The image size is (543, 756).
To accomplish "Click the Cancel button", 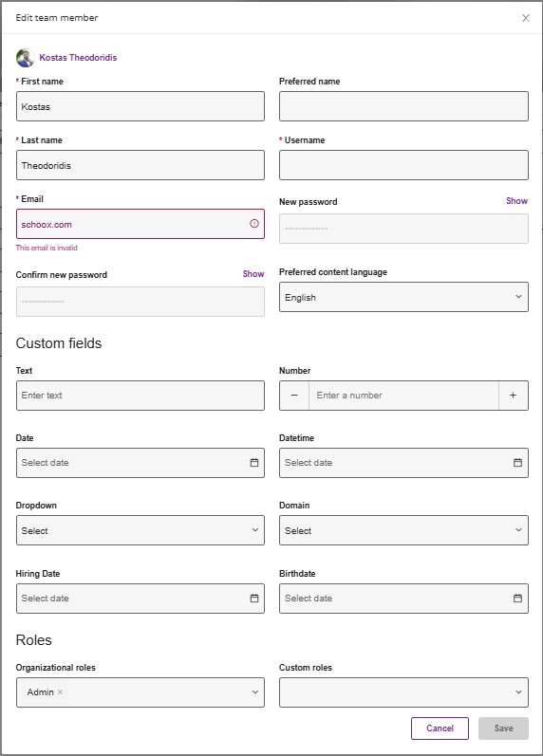I will pyautogui.click(x=440, y=728).
